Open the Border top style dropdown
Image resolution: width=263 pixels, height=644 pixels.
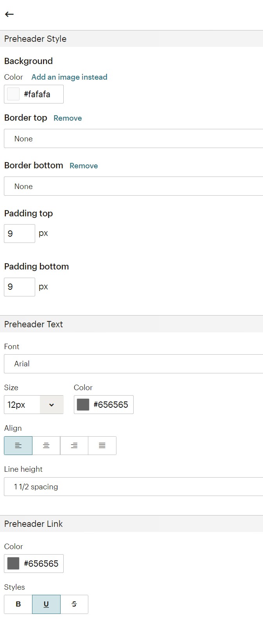(x=133, y=139)
